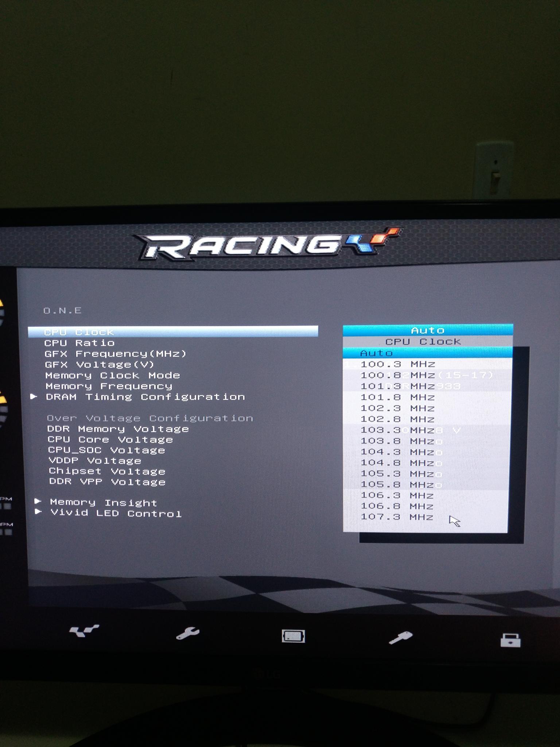This screenshot has width=560, height=747.
Task: Select Memory Frequency setting
Action: coord(109,386)
